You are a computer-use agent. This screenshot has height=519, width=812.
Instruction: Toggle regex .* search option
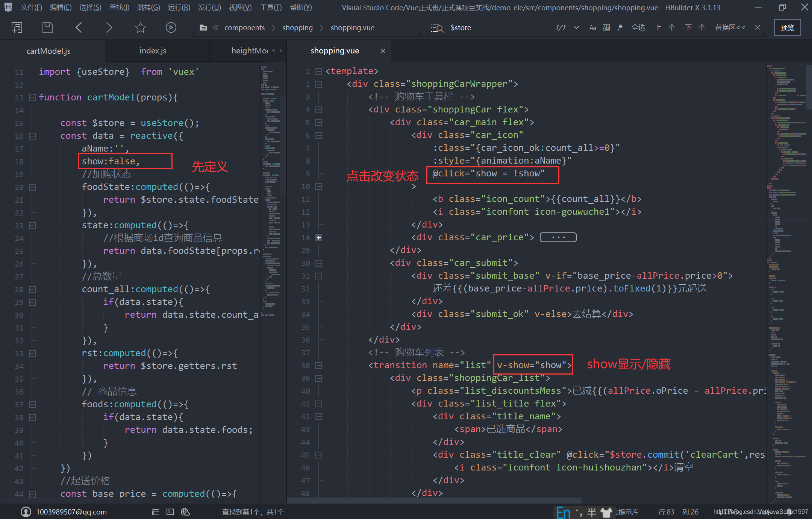point(620,27)
